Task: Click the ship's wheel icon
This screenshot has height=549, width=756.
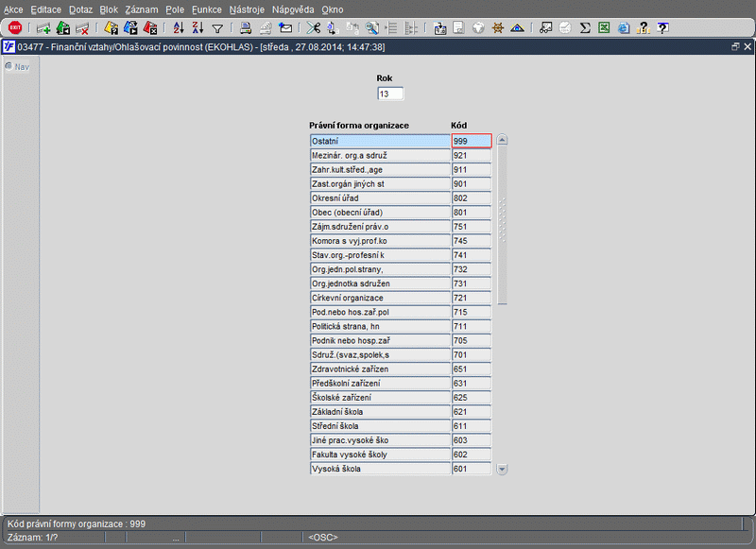Action: pos(498,28)
